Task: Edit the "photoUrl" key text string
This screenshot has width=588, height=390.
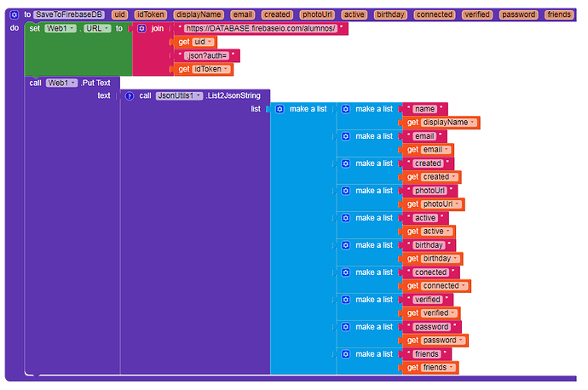Action: (429, 191)
